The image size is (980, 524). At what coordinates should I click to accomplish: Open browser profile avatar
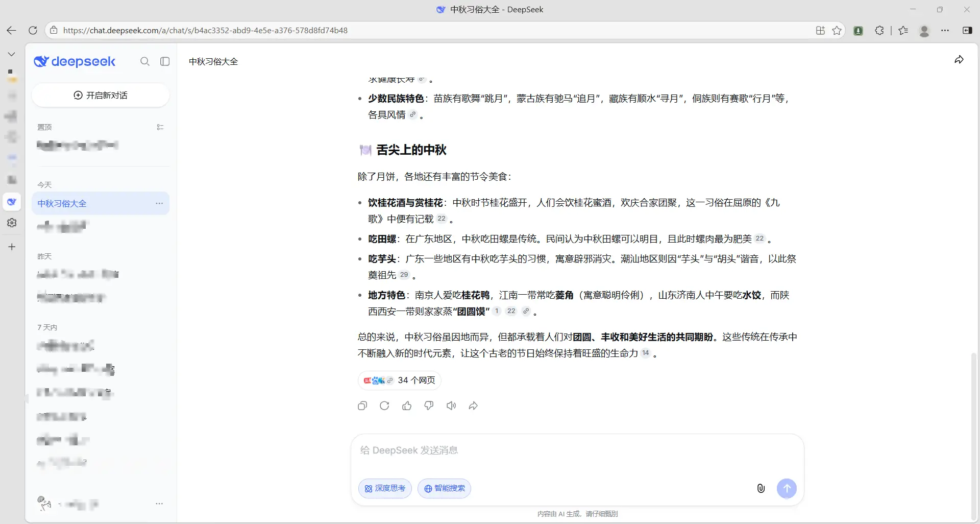click(924, 30)
